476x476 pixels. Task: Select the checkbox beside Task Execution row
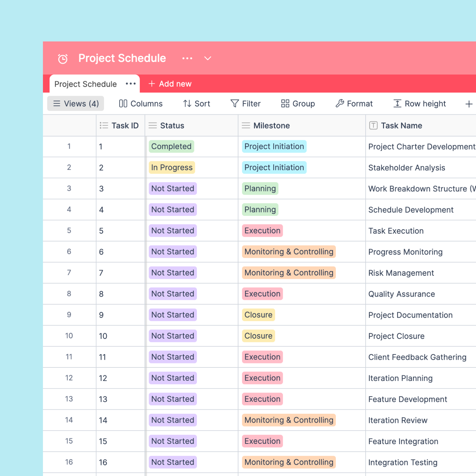tap(69, 231)
